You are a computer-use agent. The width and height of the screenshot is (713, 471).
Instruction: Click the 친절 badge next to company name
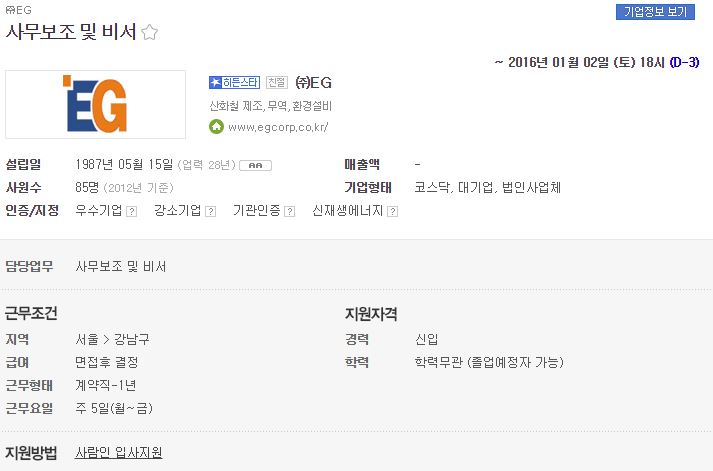coord(276,82)
